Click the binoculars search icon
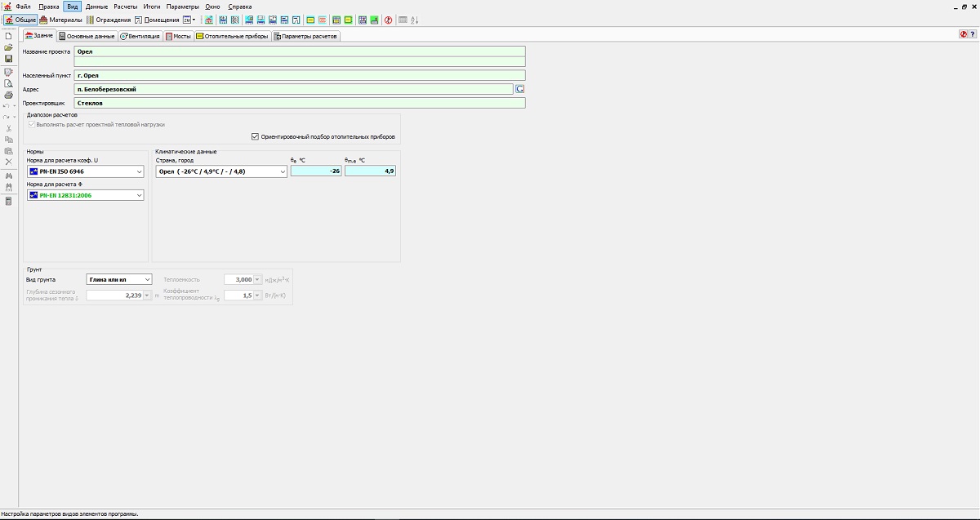Viewport: 980px width, 520px height. click(x=8, y=176)
